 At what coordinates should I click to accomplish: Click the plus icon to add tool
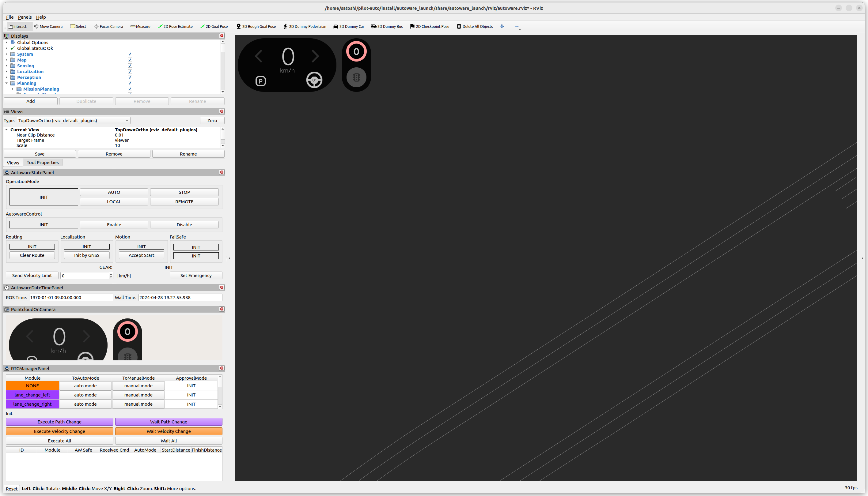point(502,26)
